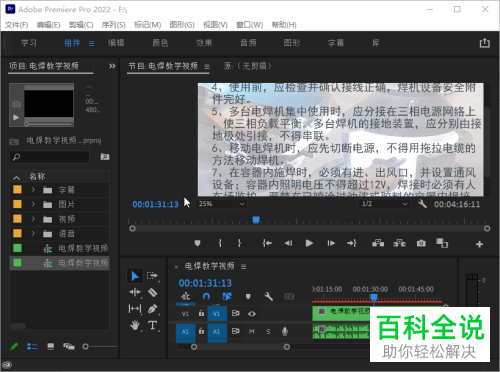Enable voice-over record on A1
The width and height of the screenshot is (500, 372).
tap(285, 331)
